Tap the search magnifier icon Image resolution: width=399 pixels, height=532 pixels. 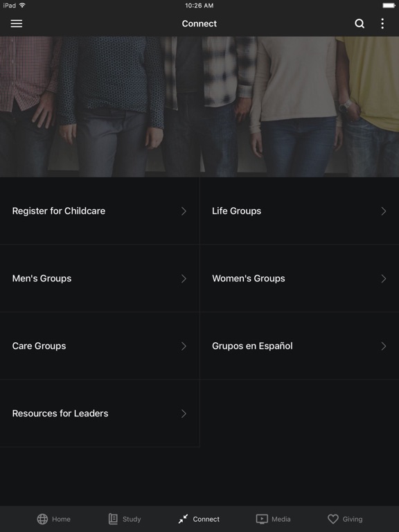click(360, 24)
